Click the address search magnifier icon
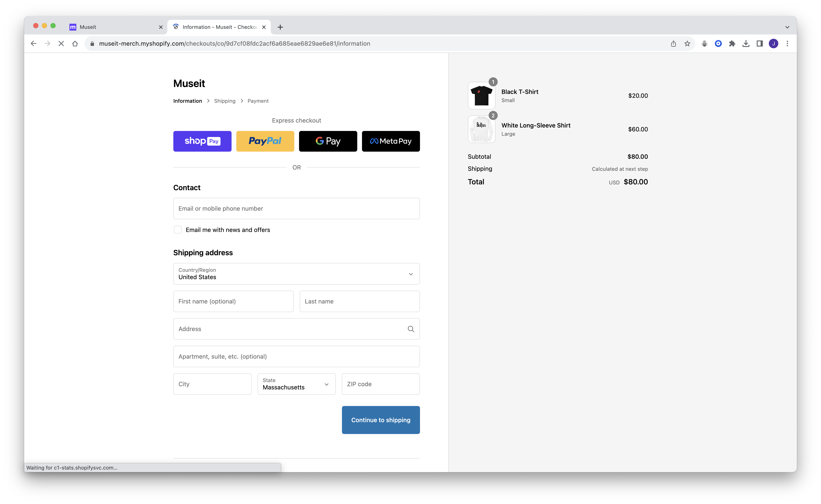The height and width of the screenshot is (504, 821). 411,329
